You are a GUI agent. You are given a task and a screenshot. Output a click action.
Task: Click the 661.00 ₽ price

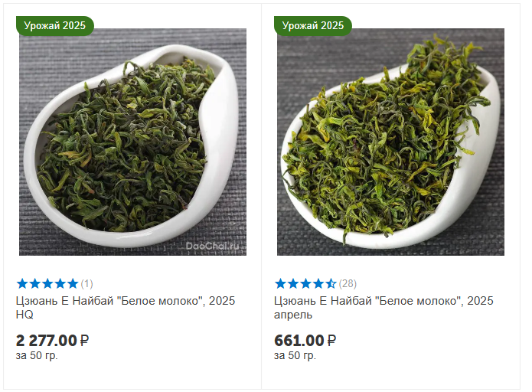[x=305, y=341]
